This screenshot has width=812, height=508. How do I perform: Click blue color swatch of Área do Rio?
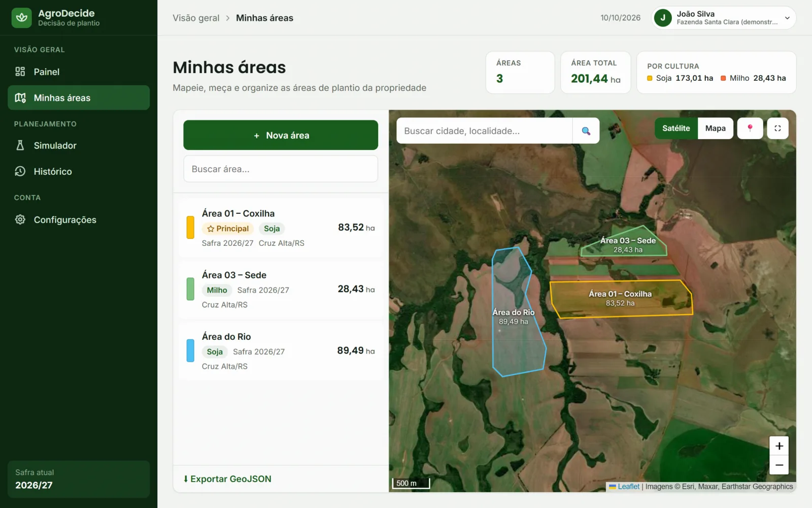click(190, 351)
